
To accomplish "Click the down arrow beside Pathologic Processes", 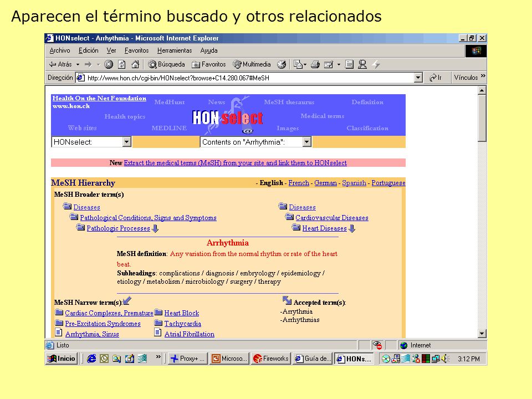I will click(x=155, y=229).
